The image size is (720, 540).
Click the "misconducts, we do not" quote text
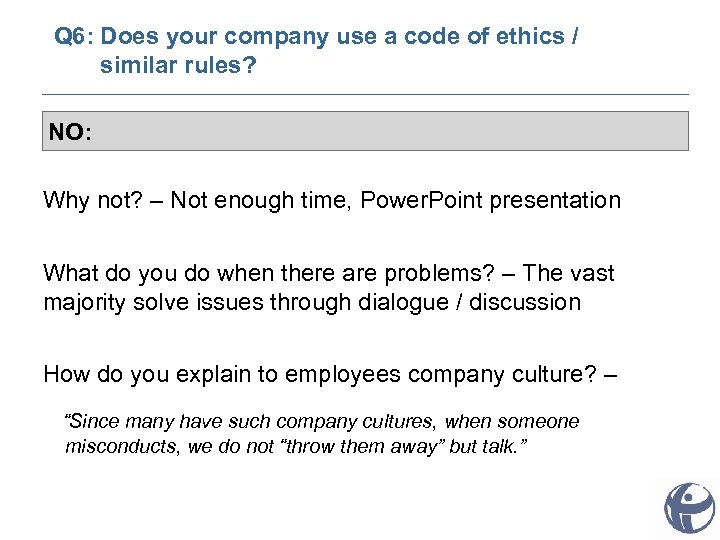point(160,446)
